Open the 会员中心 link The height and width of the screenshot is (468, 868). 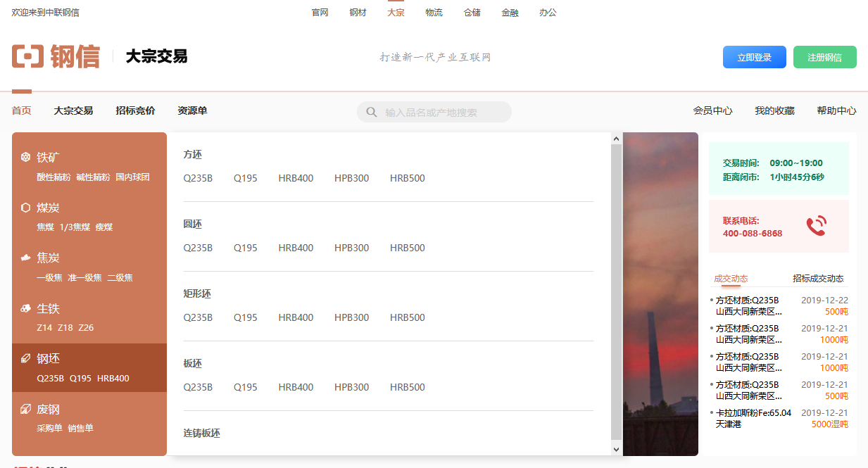712,110
